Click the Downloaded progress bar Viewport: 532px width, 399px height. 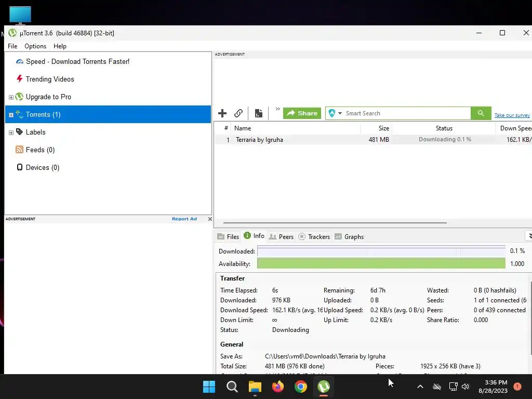point(381,251)
